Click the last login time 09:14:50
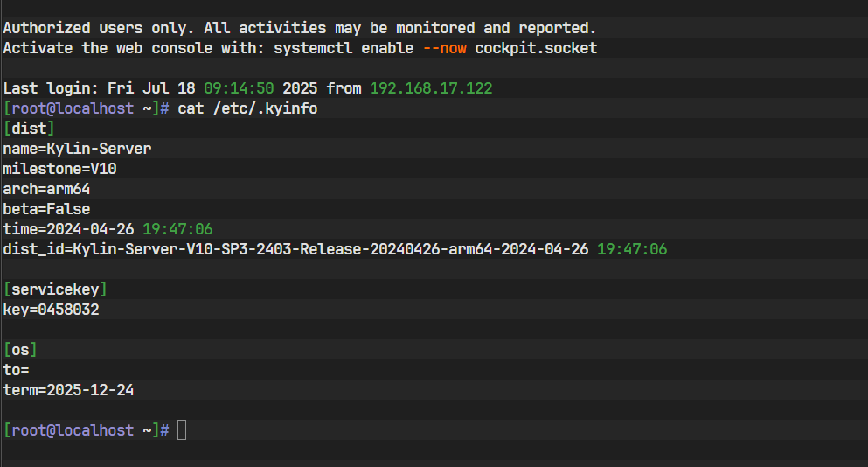Image resolution: width=868 pixels, height=467 pixels. (239, 88)
